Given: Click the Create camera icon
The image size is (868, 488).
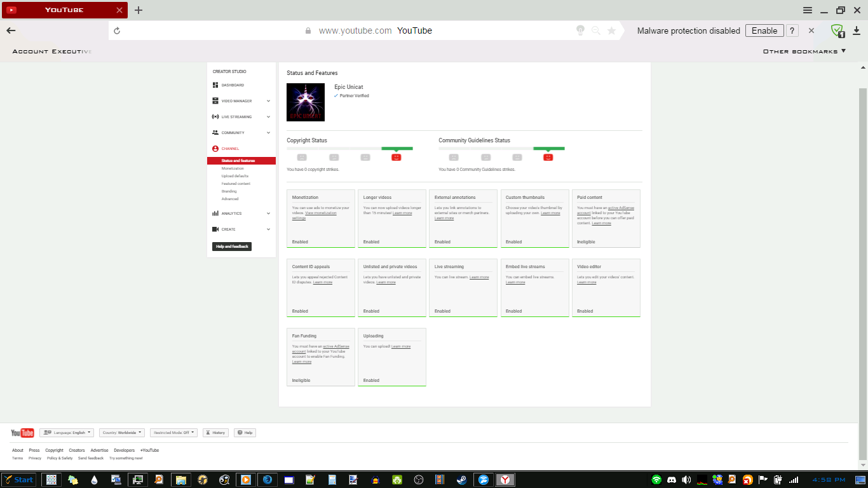Looking at the screenshot, I should (x=215, y=229).
